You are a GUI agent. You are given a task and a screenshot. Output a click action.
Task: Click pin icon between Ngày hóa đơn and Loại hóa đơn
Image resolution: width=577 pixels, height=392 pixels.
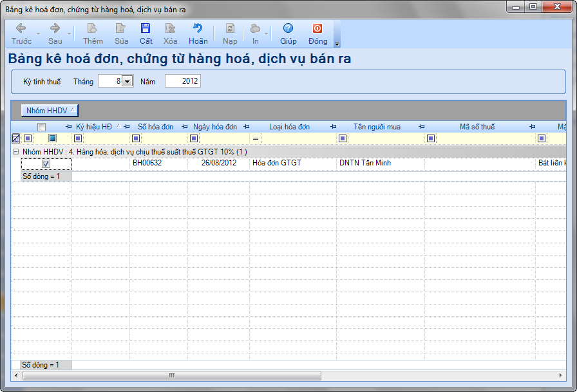coord(247,127)
